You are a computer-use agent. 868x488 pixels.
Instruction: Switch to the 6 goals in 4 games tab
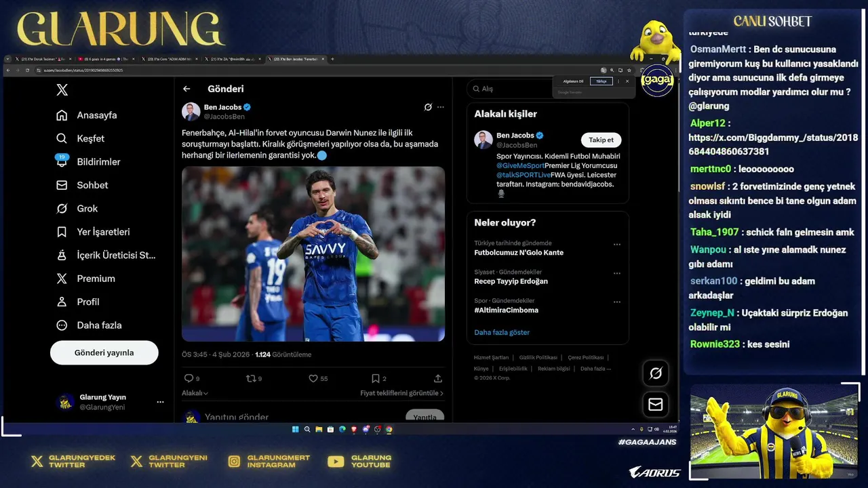click(x=104, y=59)
